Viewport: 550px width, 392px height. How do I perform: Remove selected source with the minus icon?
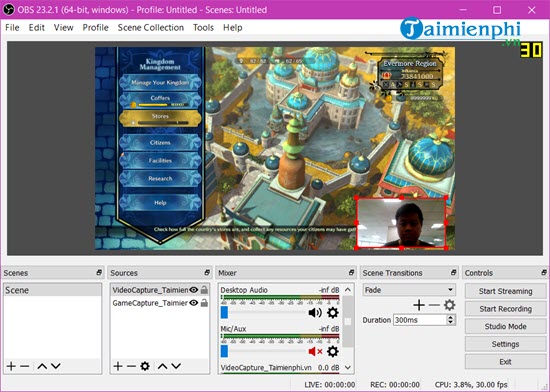131,366
